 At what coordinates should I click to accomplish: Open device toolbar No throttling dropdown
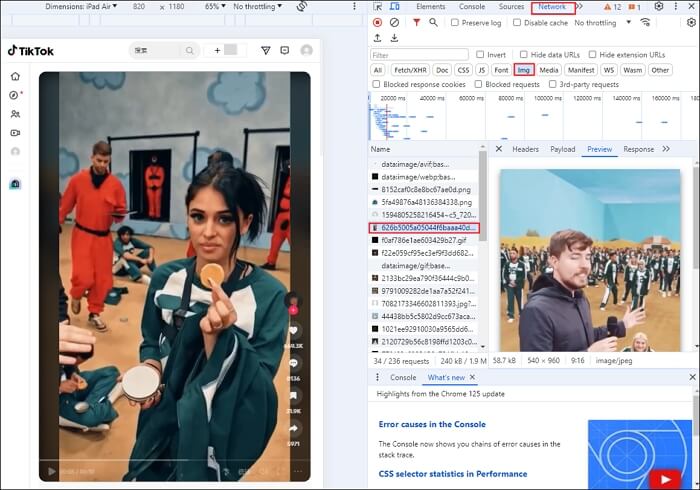(x=258, y=6)
